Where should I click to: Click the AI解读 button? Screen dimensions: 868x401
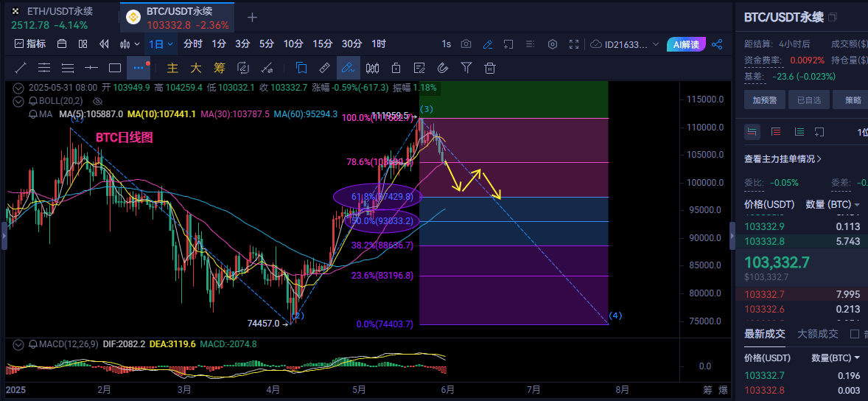point(686,44)
